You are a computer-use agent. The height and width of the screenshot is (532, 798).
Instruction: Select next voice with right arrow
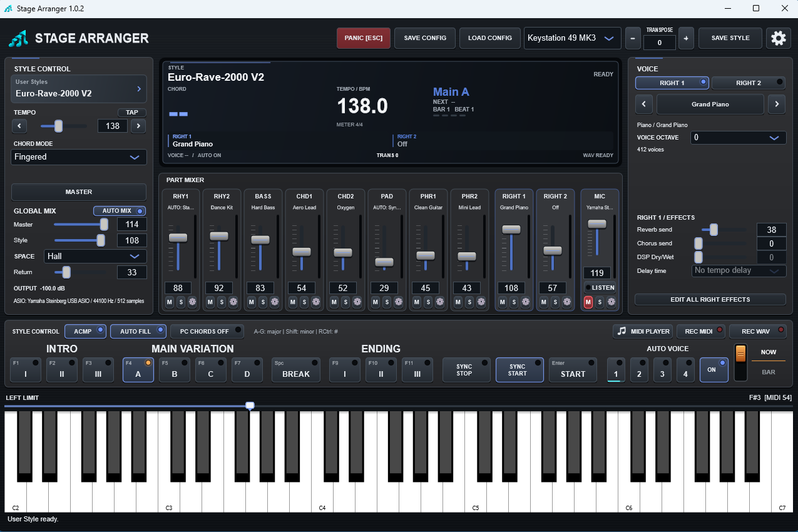click(x=777, y=105)
